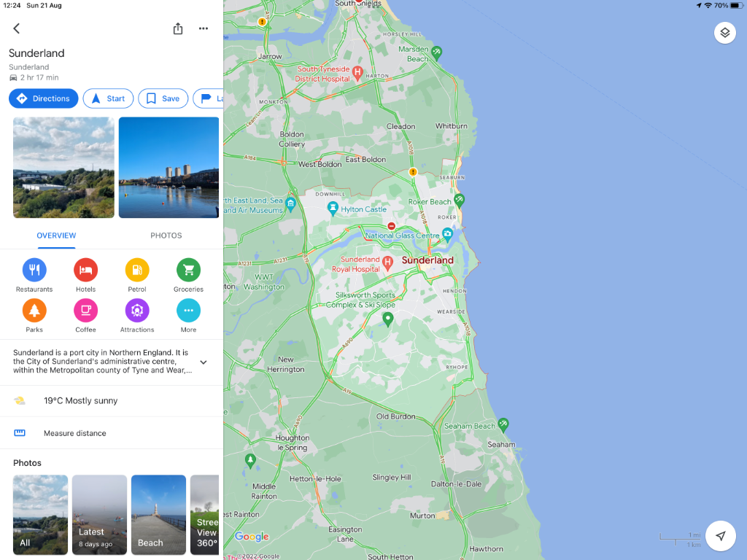Show more categories with More icon
This screenshot has width=747, height=560.
[x=188, y=311]
